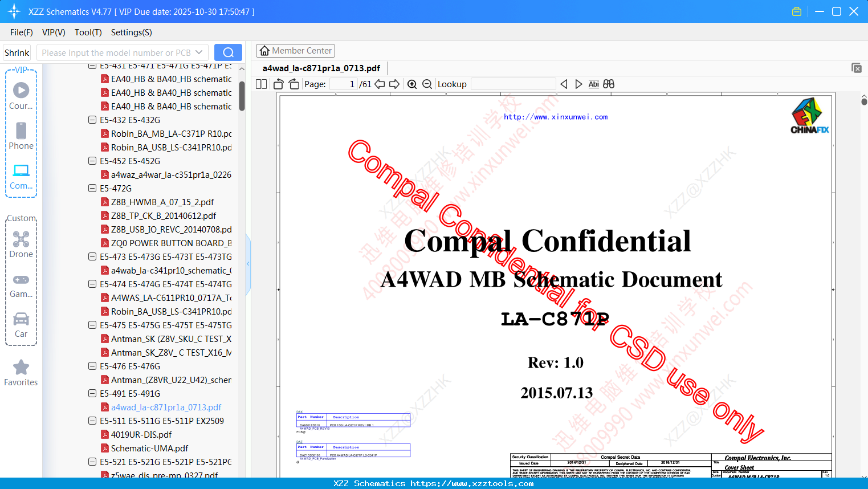The height and width of the screenshot is (489, 868).
Task: Click the PDF icon beside Z8B_HWMB_A_07_15_2.pdf
Action: [x=105, y=202]
